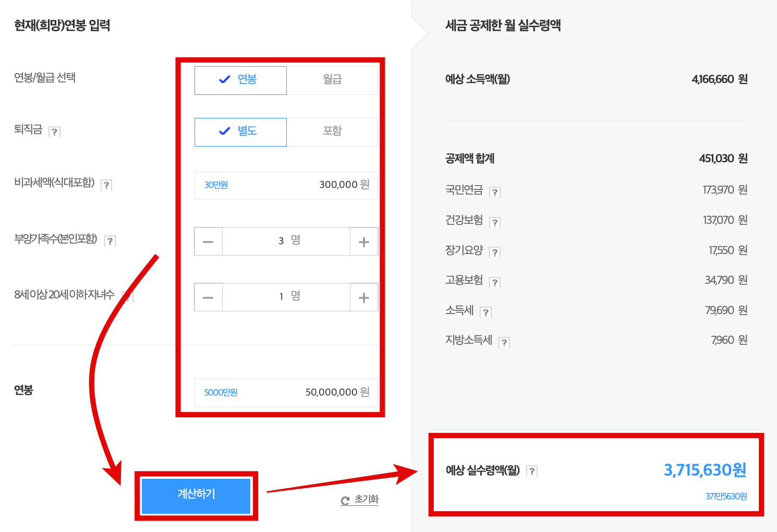This screenshot has height=532, width=777.
Task: Click the 연봉 amount input field
Action: 286,393
